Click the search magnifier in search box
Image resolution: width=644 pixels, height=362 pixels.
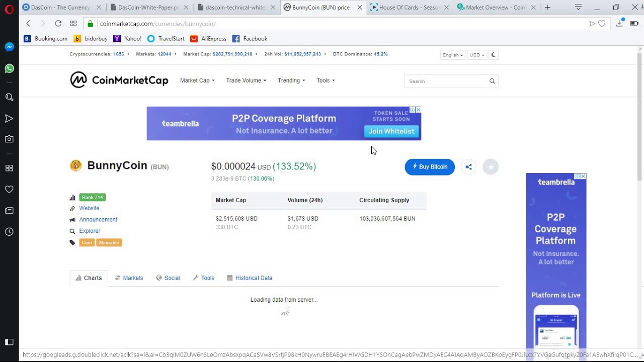pos(492,81)
